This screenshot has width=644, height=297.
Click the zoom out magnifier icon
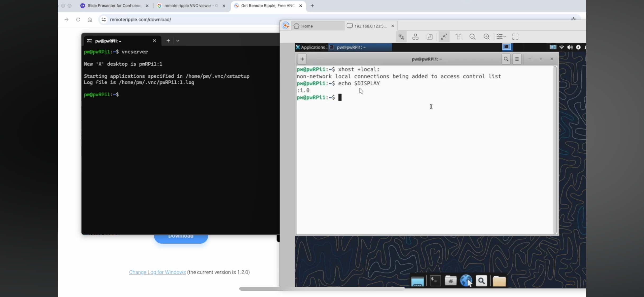[472, 37]
